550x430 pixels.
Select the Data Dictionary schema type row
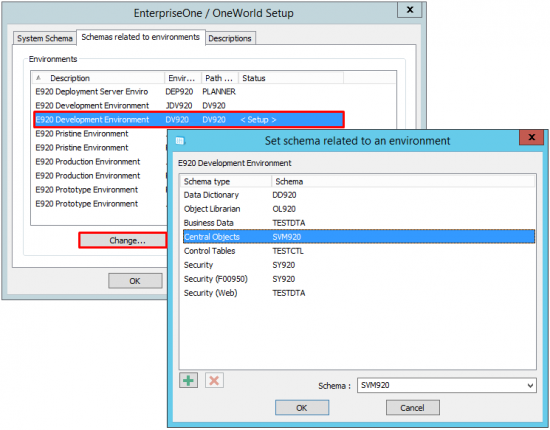coord(359,195)
